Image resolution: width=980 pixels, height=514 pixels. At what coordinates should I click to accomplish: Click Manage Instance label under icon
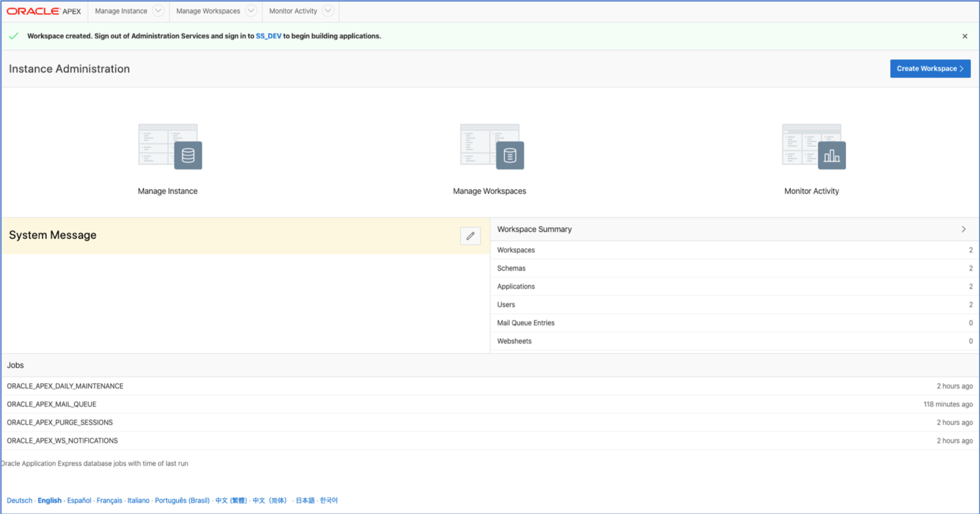tap(168, 191)
